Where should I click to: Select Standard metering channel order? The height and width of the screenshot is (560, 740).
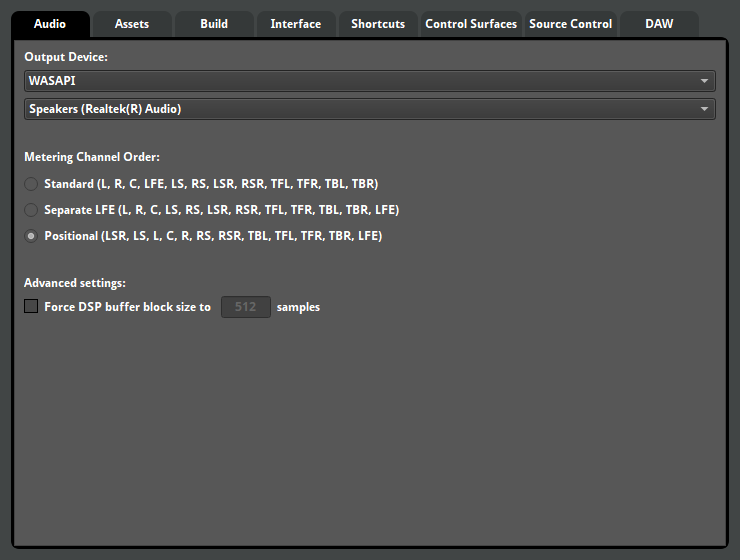click(32, 184)
